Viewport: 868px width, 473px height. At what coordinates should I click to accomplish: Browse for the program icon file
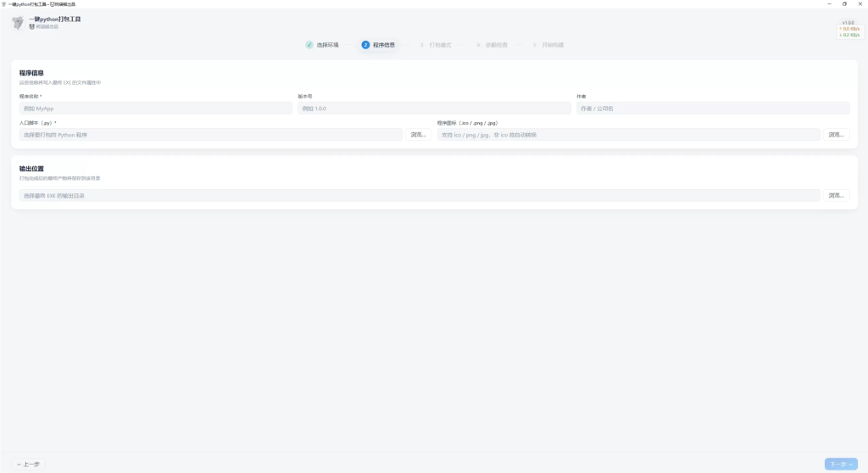pyautogui.click(x=837, y=135)
